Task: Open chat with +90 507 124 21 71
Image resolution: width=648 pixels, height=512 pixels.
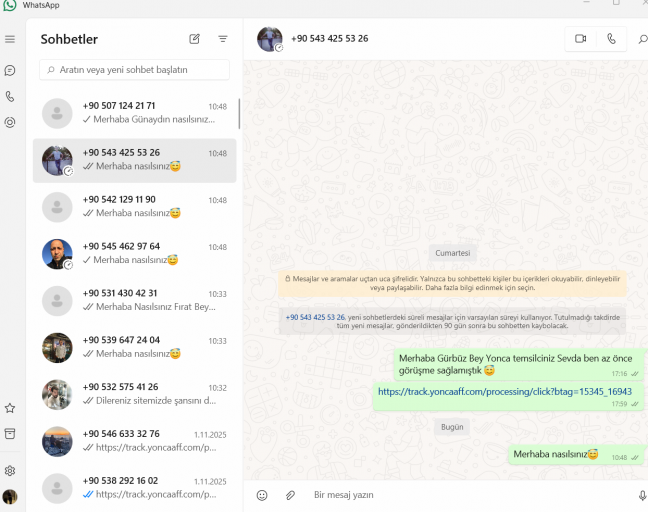Action: point(134,113)
